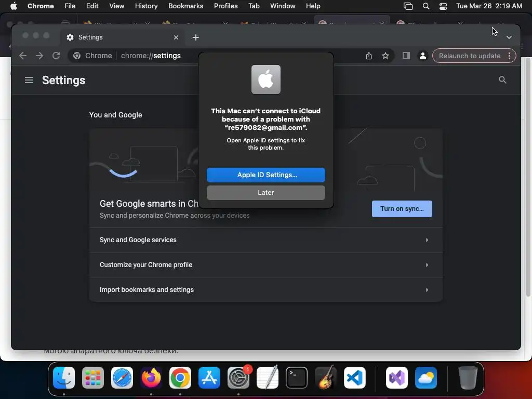532x399 pixels.
Task: Launch Visual Studio Code from dock
Action: tap(354, 378)
